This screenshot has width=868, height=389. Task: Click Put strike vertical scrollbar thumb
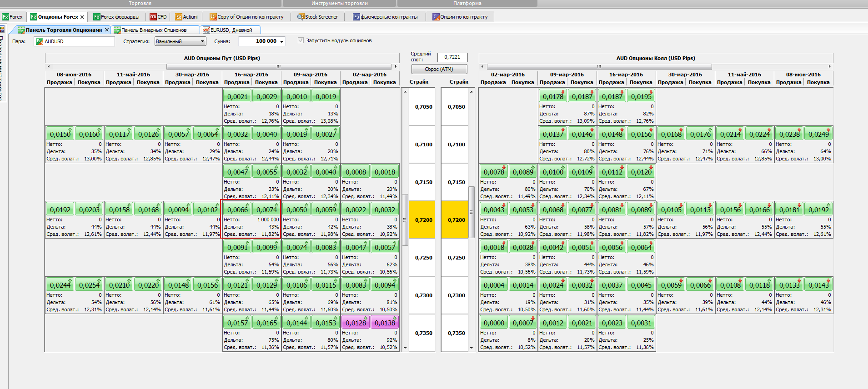click(405, 219)
